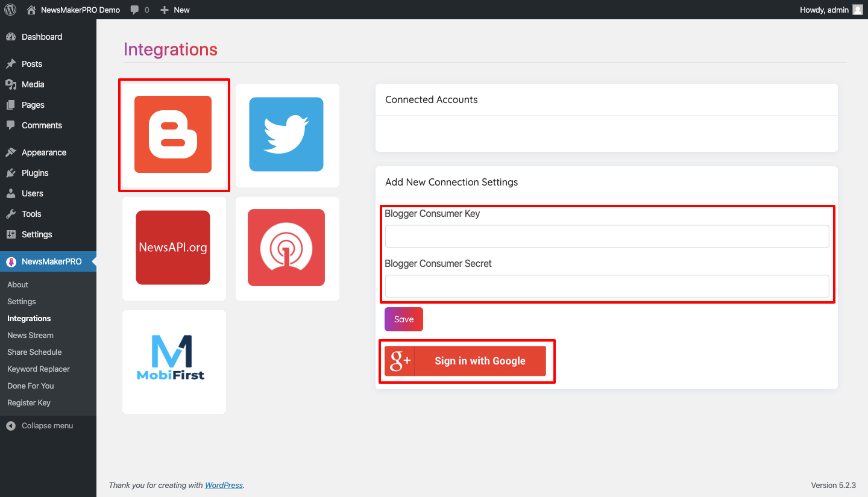Click the Connected Accounts heading
Image resolution: width=868 pixels, height=497 pixels.
(x=432, y=99)
